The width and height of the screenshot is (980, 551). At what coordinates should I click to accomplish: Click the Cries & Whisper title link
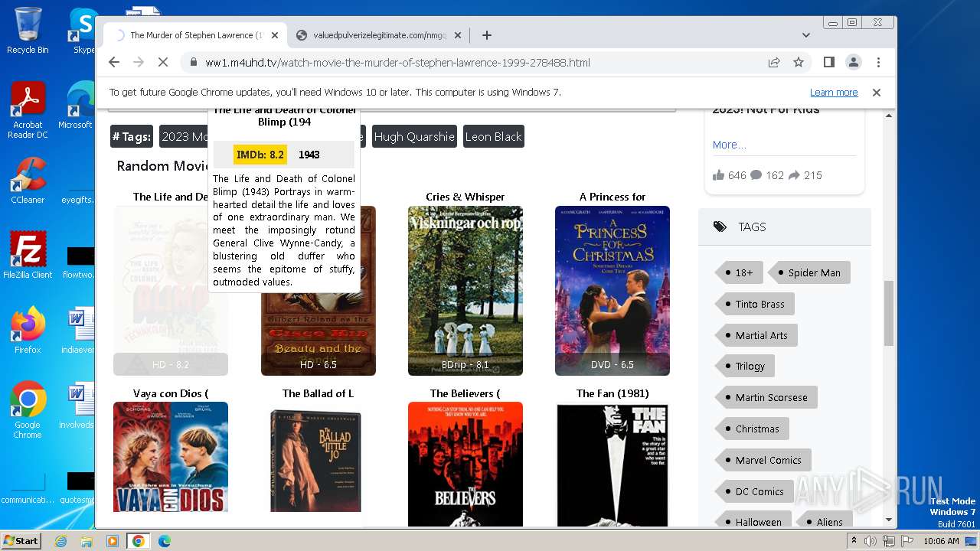[x=465, y=197]
